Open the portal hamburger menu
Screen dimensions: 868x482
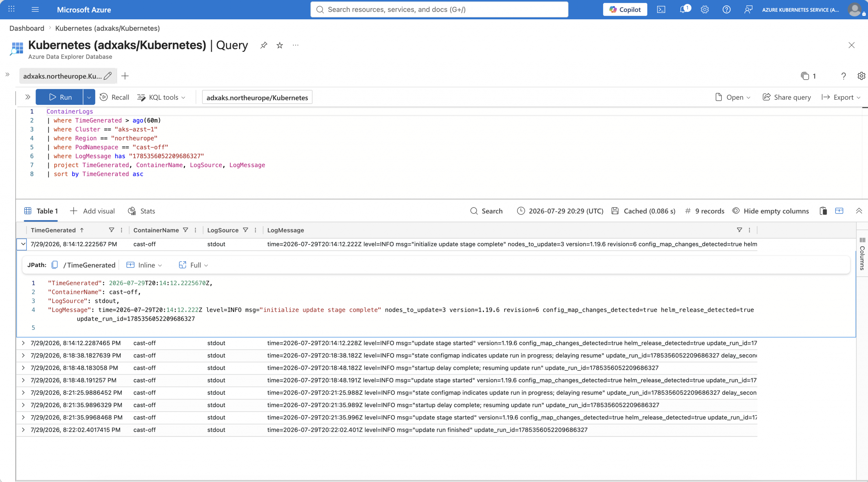click(x=35, y=9)
